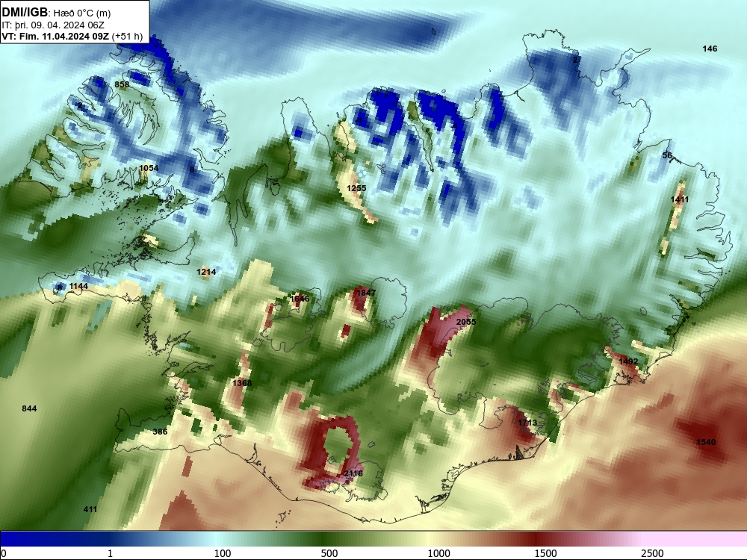Click the 1214 value label
Viewport: 747px width, 560px height.
pyautogui.click(x=206, y=272)
